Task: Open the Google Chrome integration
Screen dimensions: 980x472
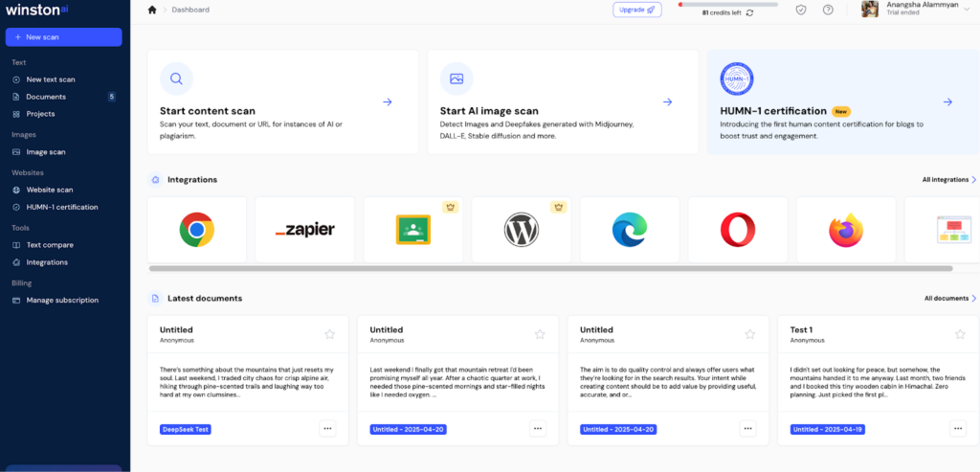Action: 197,230
